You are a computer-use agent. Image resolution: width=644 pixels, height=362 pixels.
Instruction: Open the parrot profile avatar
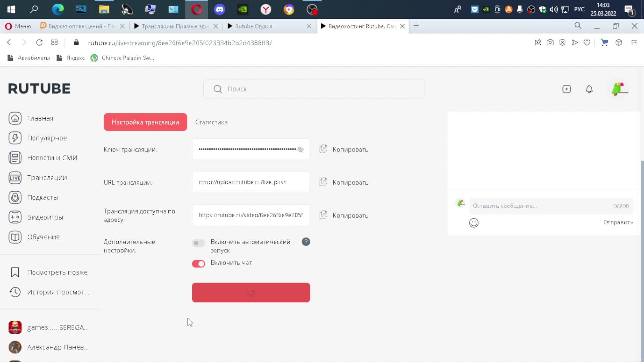pyautogui.click(x=620, y=89)
